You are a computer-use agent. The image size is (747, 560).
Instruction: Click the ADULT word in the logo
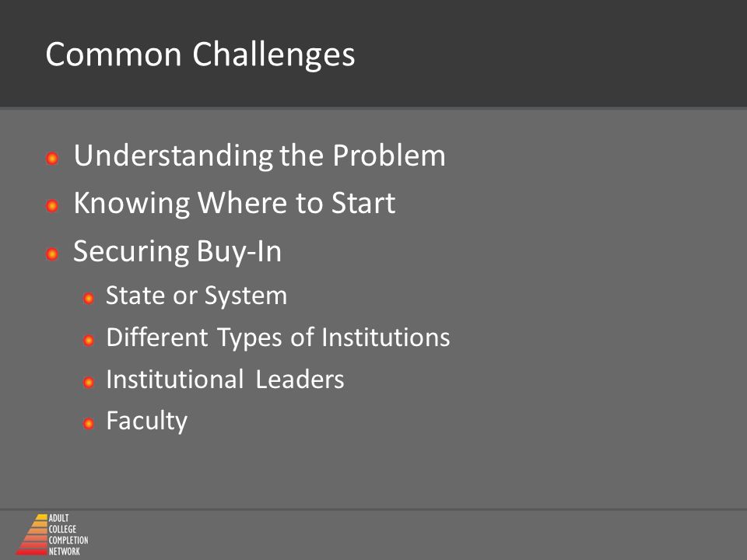(x=58, y=518)
